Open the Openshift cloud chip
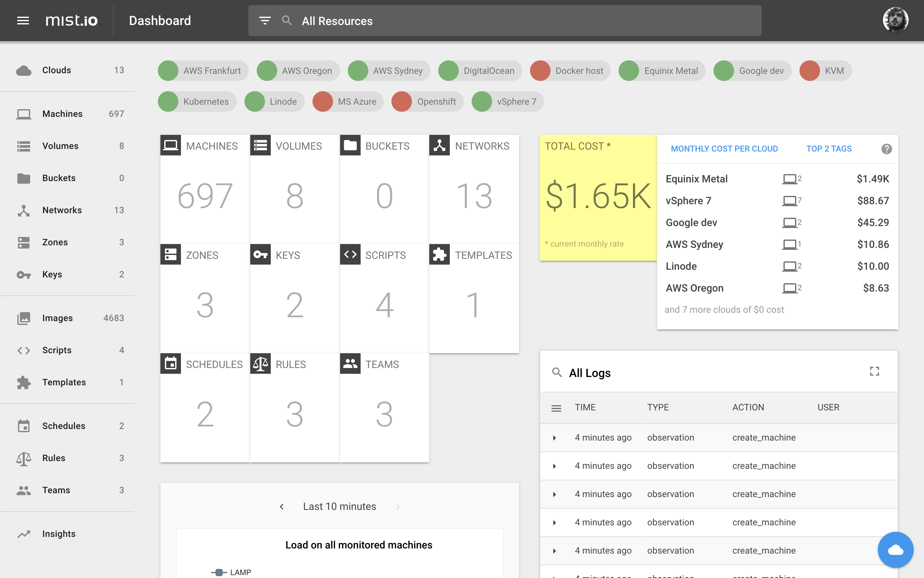The height and width of the screenshot is (578, 924). (428, 102)
